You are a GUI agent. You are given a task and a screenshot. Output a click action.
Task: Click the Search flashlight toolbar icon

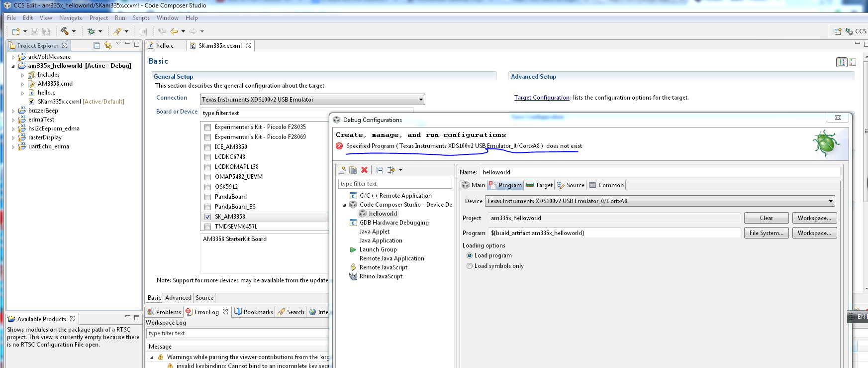coord(117,31)
